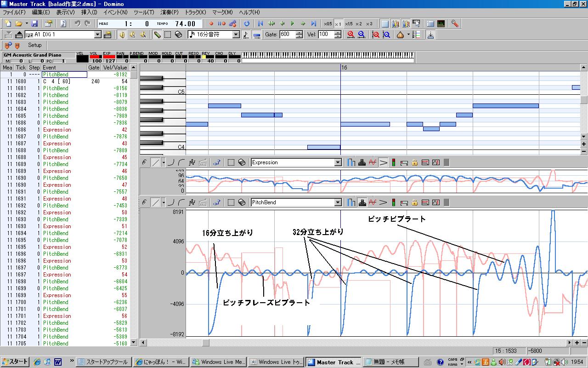
Task: Select the eraser tool in main toolbar
Action: (179, 34)
